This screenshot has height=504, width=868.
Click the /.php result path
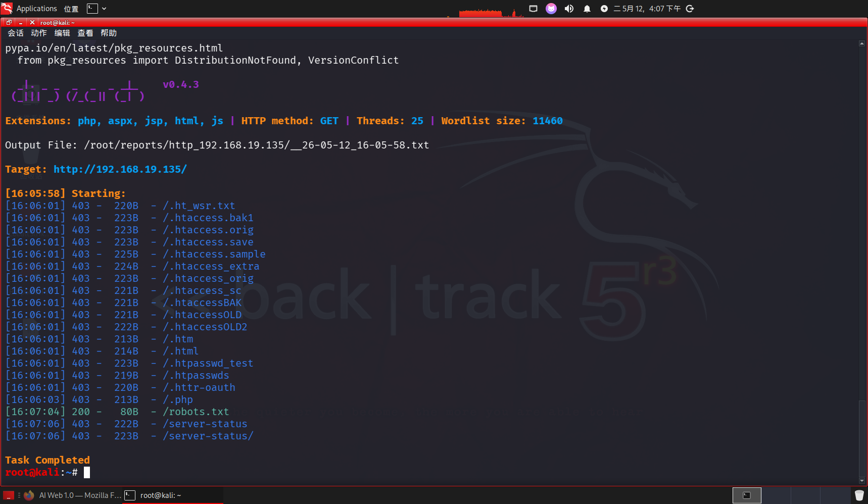pos(178,399)
